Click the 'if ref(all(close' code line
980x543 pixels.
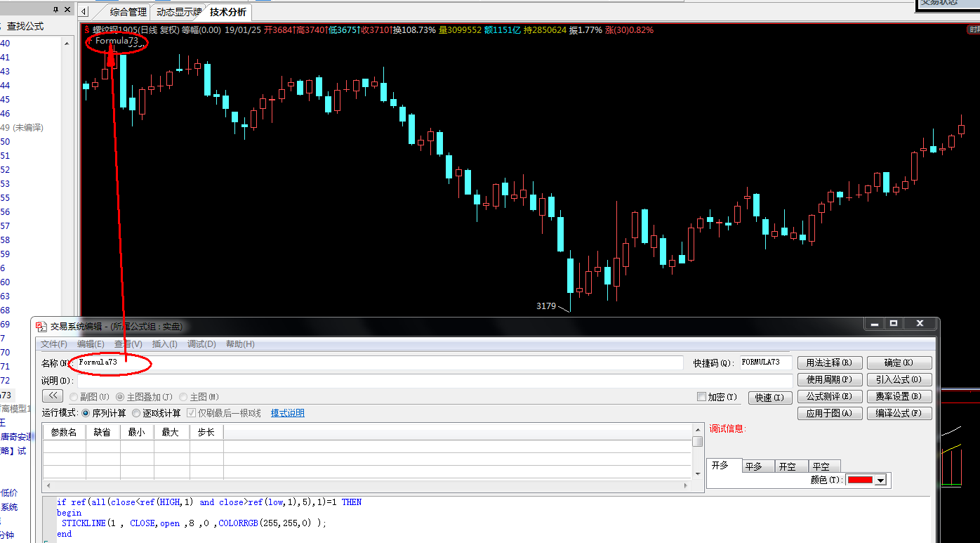(x=209, y=502)
